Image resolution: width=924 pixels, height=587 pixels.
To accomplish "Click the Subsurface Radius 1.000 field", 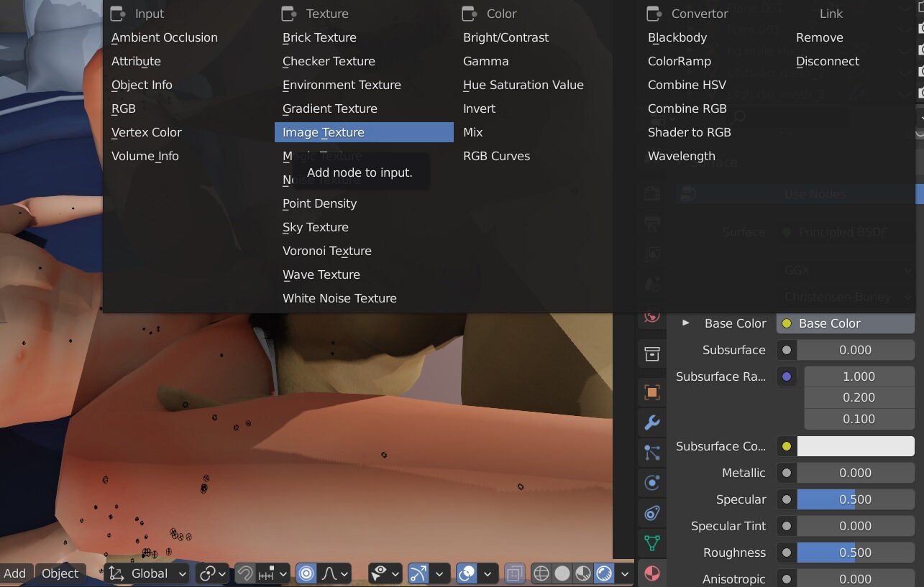I will point(859,376).
